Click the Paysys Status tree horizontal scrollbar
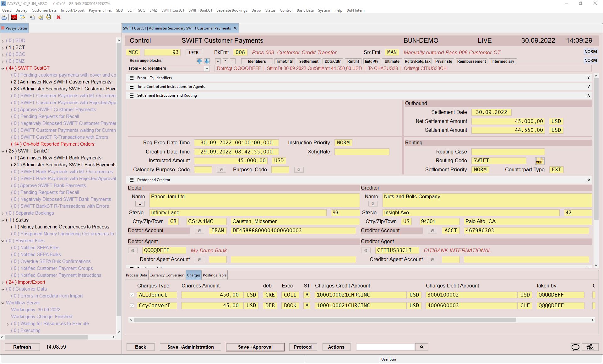This screenshot has height=364, width=603. (46, 337)
